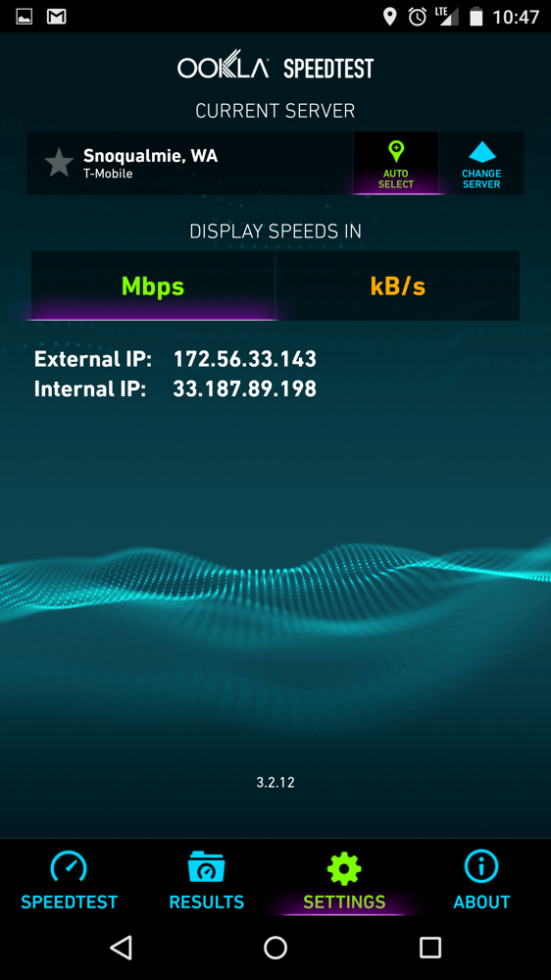The image size is (551, 980).
Task: Tap the CHANGE SERVER text
Action: pos(482,179)
